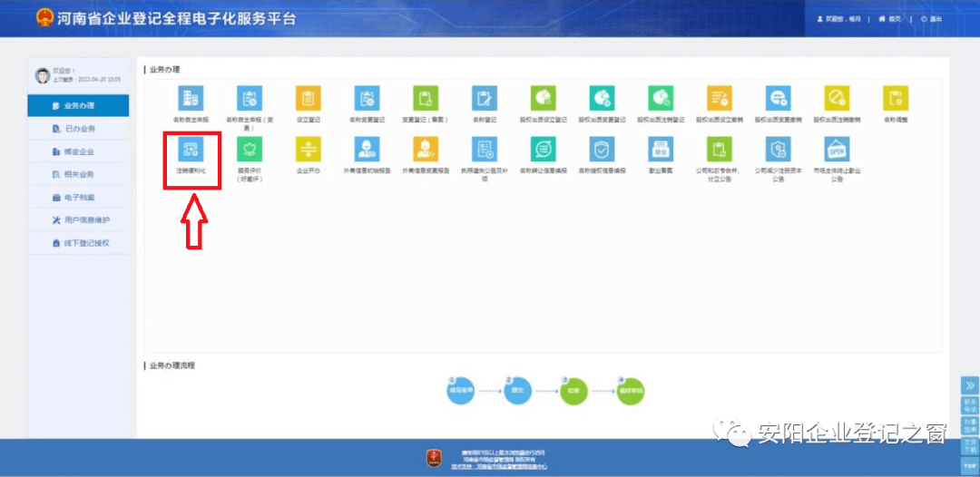Open 名称自主申报(变更) icon

pos(249,98)
